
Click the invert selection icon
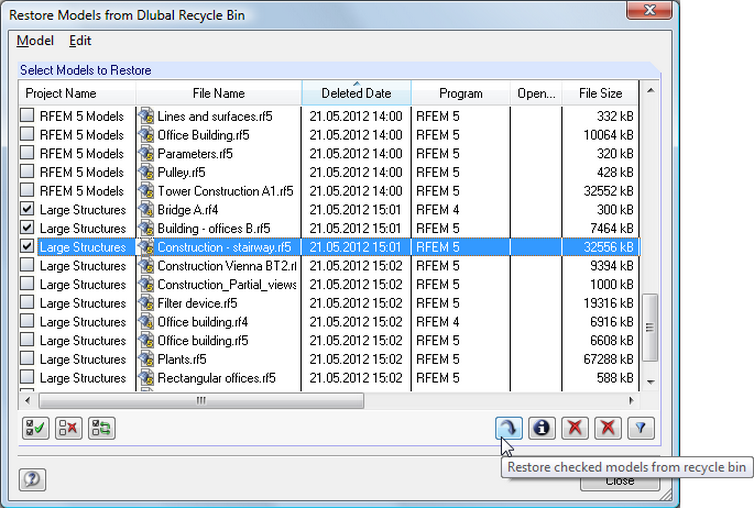click(x=102, y=428)
